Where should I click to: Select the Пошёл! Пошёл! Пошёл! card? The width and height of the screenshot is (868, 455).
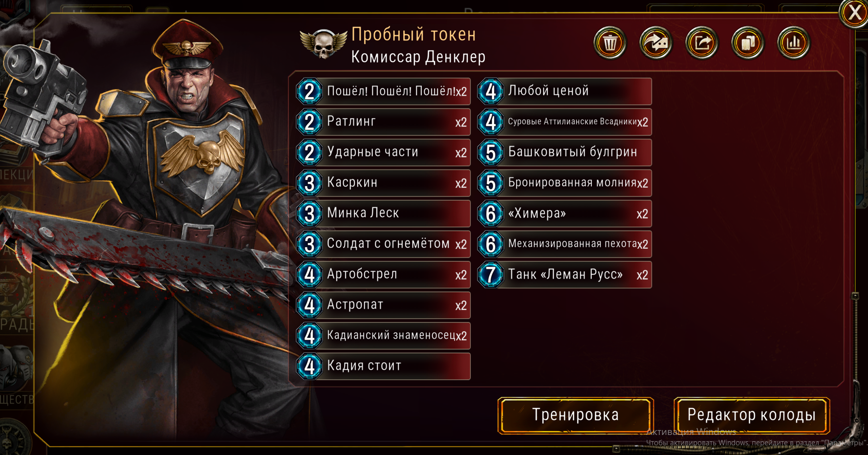(384, 91)
